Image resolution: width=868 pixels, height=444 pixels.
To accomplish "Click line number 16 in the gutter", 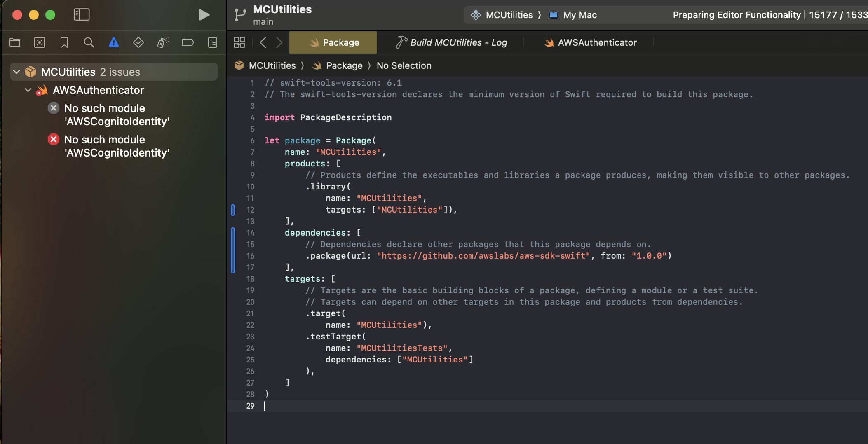I will (x=250, y=256).
